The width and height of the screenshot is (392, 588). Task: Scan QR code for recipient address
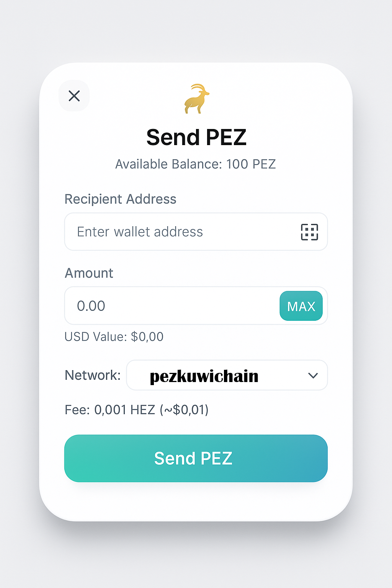309,232
